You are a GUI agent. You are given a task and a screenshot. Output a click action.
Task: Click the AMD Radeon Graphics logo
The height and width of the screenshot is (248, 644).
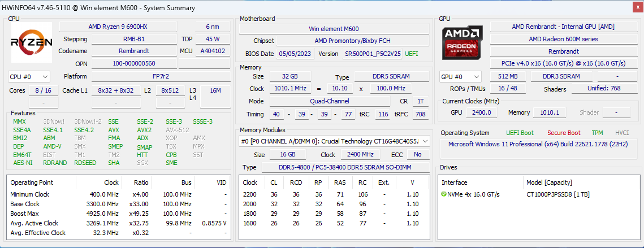click(462, 42)
